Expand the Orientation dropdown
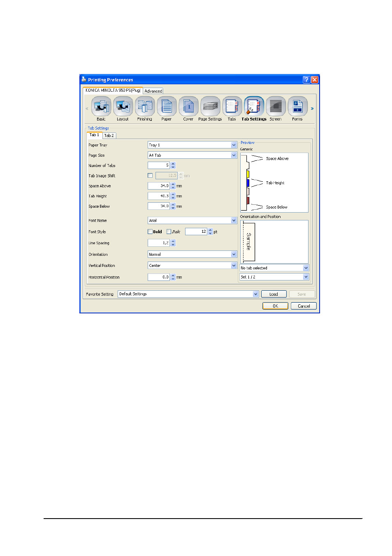This screenshot has height=556, width=392. [234, 254]
